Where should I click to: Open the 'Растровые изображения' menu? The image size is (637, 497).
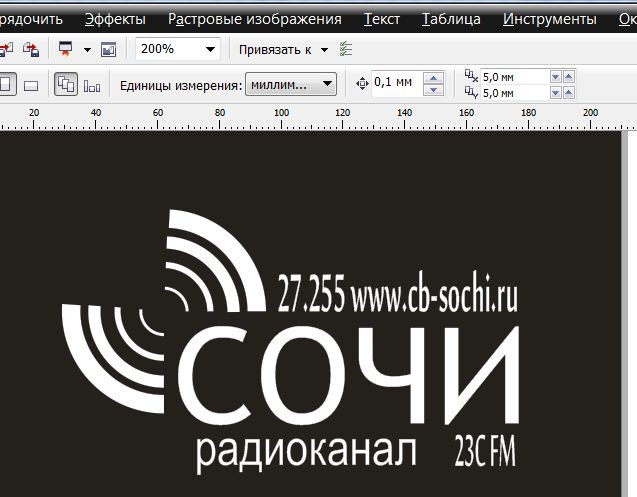click(254, 19)
